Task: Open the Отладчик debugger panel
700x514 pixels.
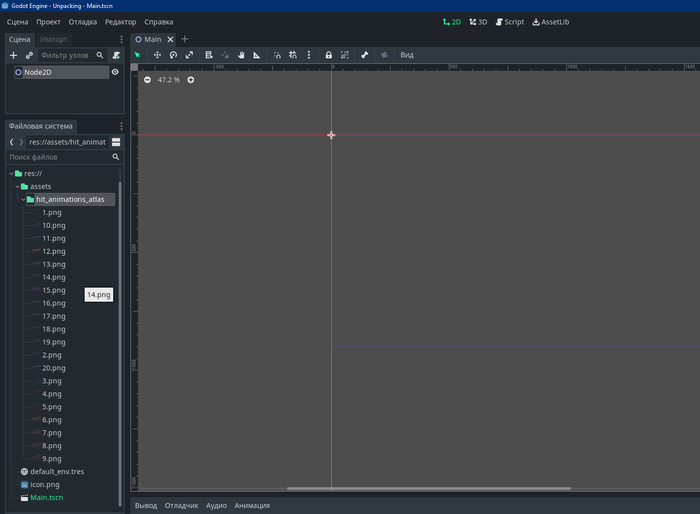Action: point(181,506)
